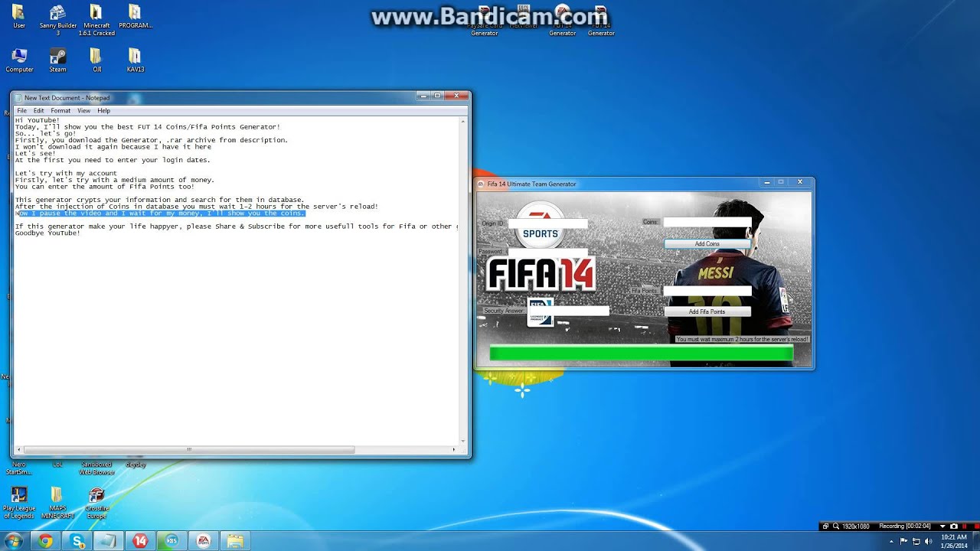Click the Bandicam window-mode icon
The image size is (980, 551).
[x=825, y=527]
